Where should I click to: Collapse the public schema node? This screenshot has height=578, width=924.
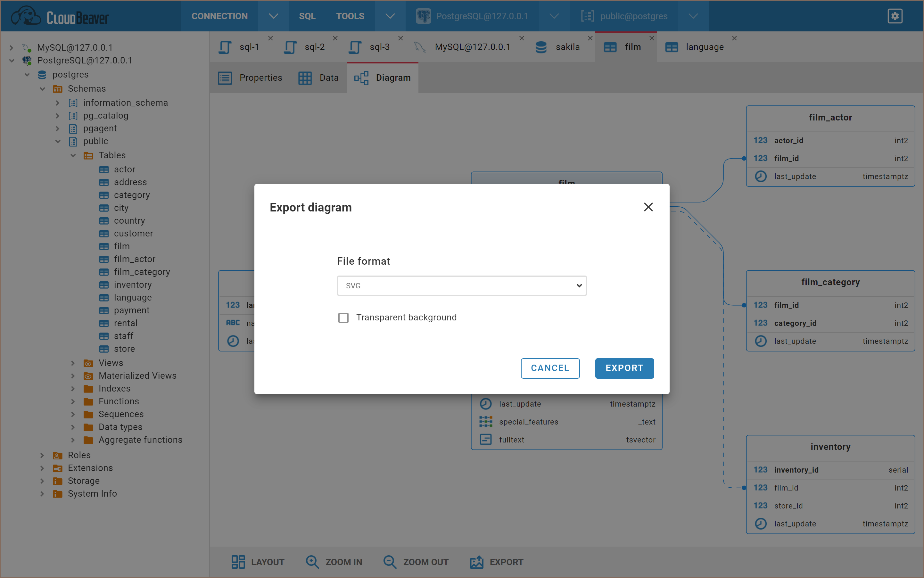(x=58, y=141)
